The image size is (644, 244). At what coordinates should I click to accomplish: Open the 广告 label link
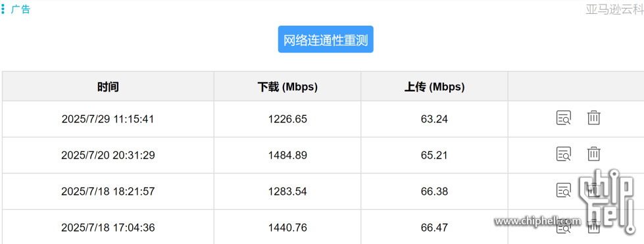click(x=20, y=9)
